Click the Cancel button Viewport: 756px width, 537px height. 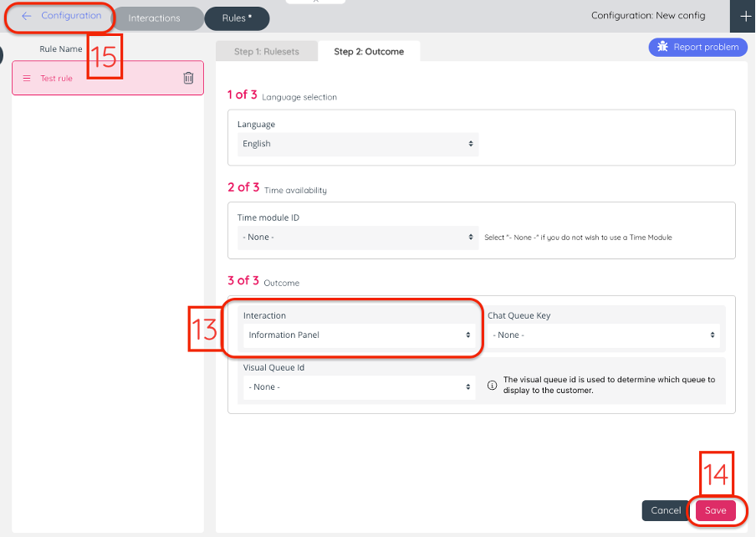(666, 510)
